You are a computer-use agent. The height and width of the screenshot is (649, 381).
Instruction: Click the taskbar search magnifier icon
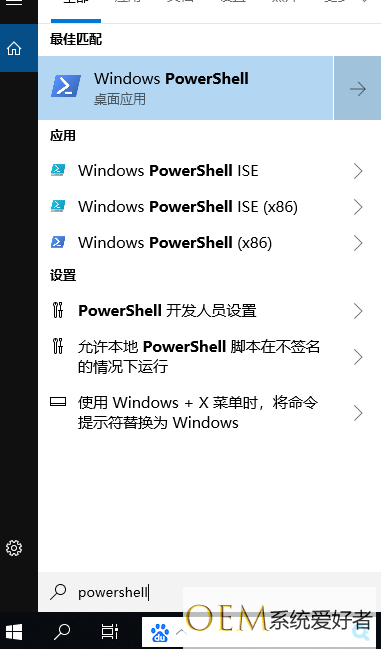[62, 632]
